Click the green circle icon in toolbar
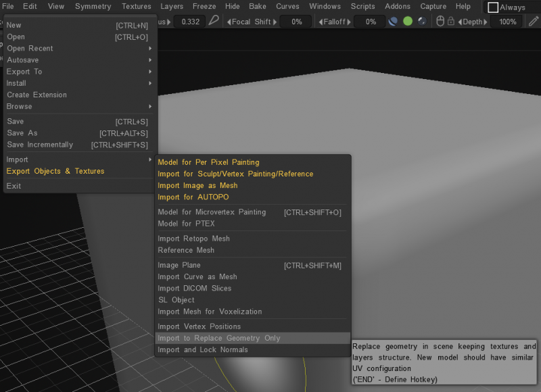Image resolution: width=541 pixels, height=392 pixels. coord(408,22)
